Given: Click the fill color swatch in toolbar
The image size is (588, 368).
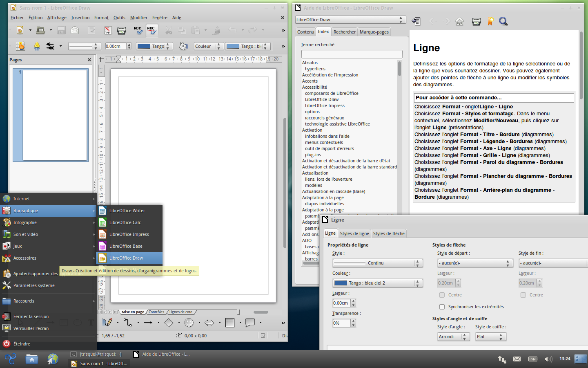Looking at the screenshot, I should tap(233, 46).
